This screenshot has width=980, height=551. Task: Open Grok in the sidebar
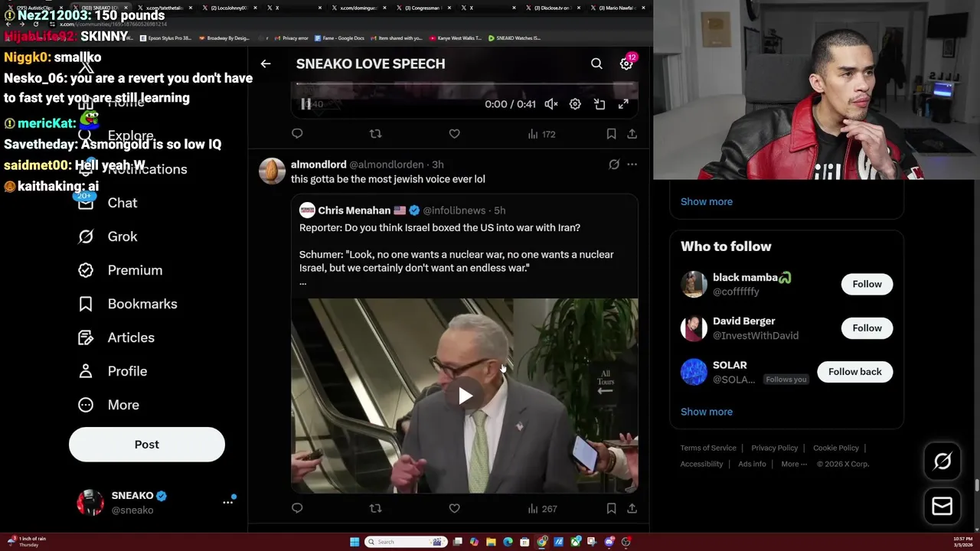pyautogui.click(x=108, y=236)
